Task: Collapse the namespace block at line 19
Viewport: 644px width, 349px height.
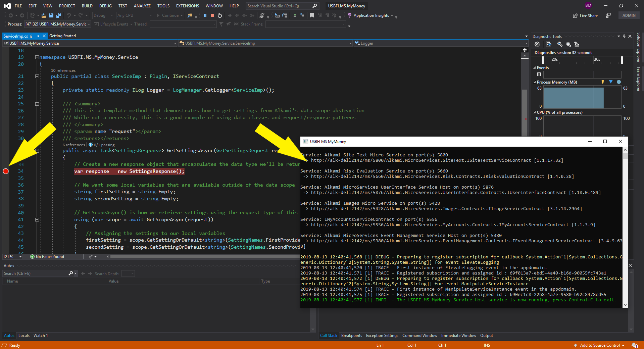Action: tap(37, 57)
